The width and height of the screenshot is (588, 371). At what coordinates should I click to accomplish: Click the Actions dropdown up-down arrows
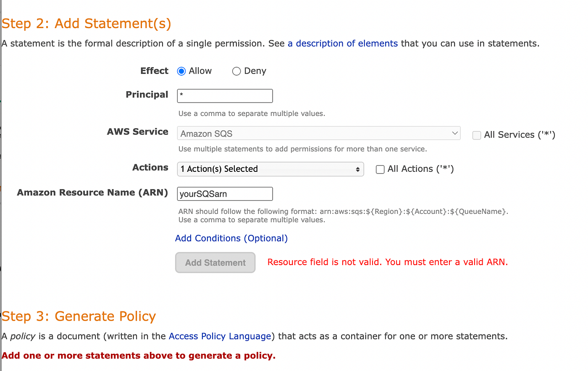[x=358, y=169]
